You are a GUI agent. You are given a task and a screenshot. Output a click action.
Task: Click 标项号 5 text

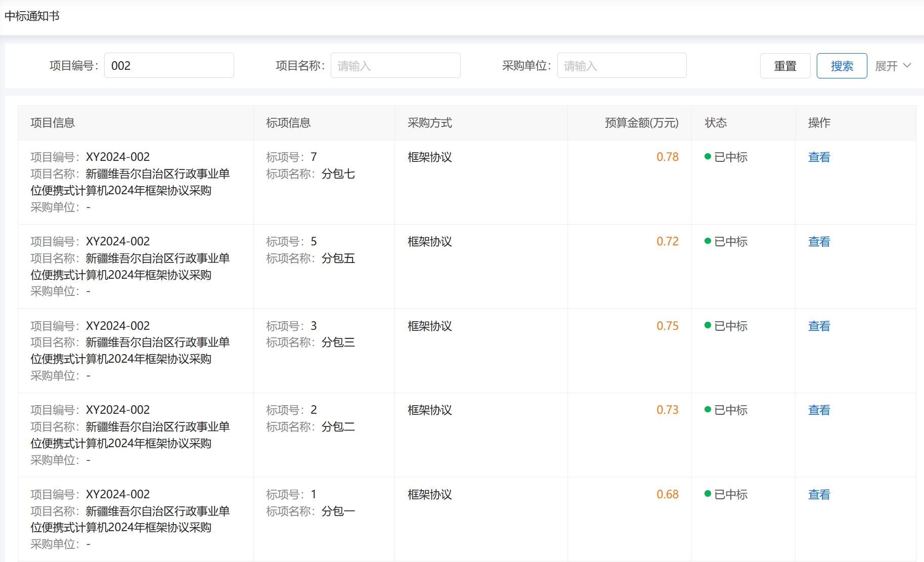[292, 242]
